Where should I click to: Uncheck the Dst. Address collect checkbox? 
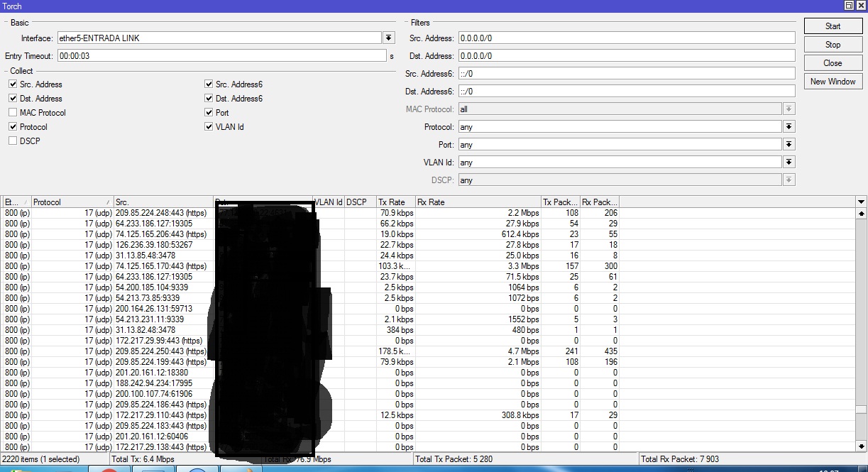[13, 99]
